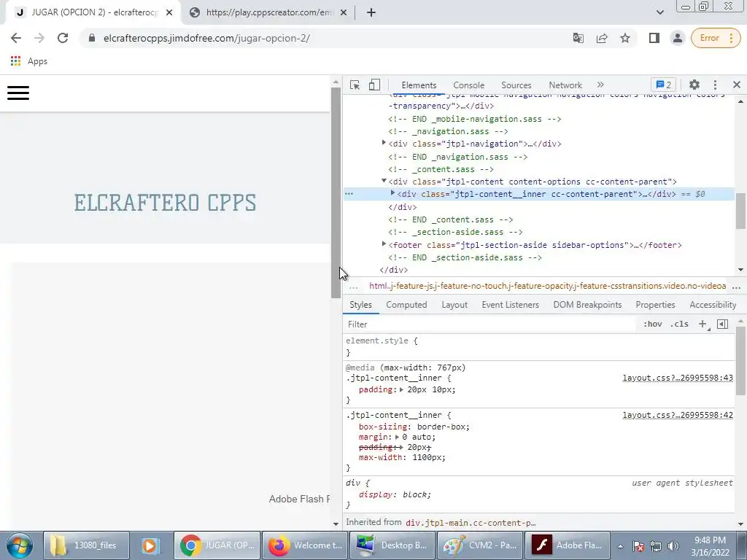Viewport: 747px width, 560px height.
Task: Click the webpage vertical scrollbar thumb
Action: (336, 192)
